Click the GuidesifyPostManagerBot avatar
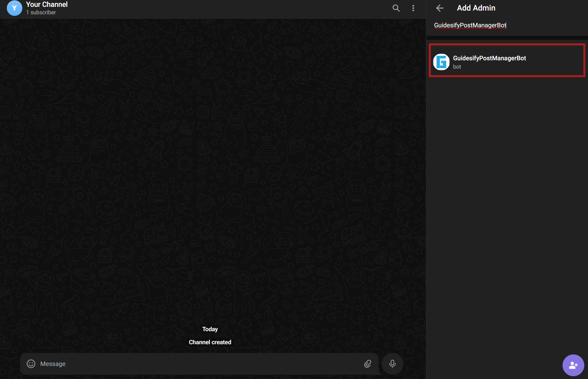The width and height of the screenshot is (588, 379). (x=441, y=62)
